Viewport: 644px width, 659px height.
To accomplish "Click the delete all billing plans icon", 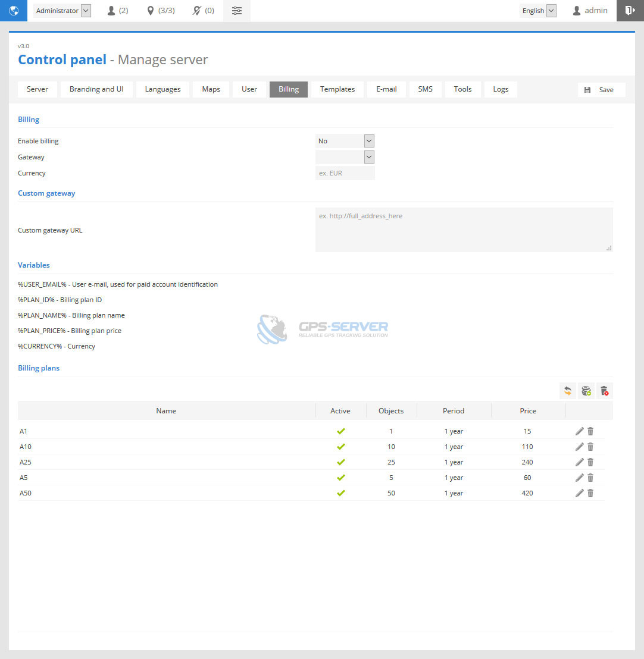I will tap(604, 391).
